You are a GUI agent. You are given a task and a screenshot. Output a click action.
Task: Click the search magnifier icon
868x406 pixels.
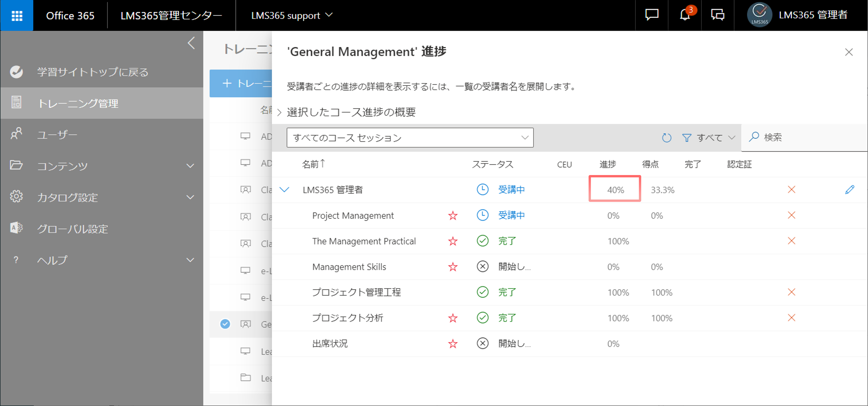coord(754,137)
